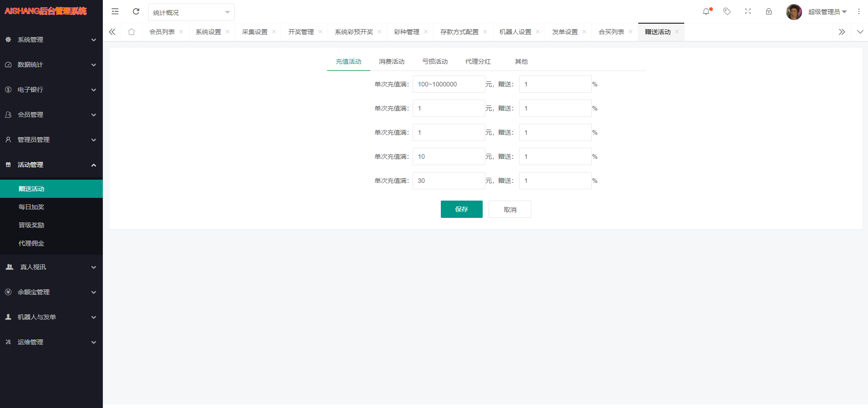Viewport: 868px width, 408px height.
Task: Open the 超级管理员 user dropdown
Action: click(x=827, y=12)
